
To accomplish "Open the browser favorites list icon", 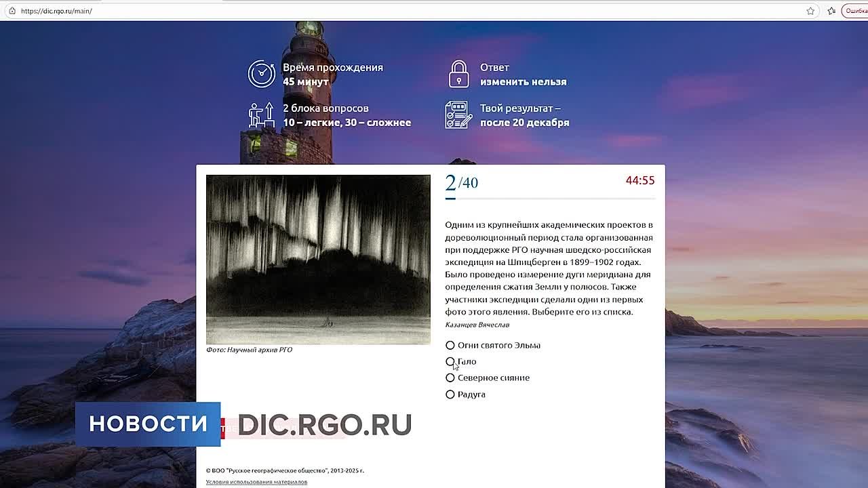I will 831,11.
